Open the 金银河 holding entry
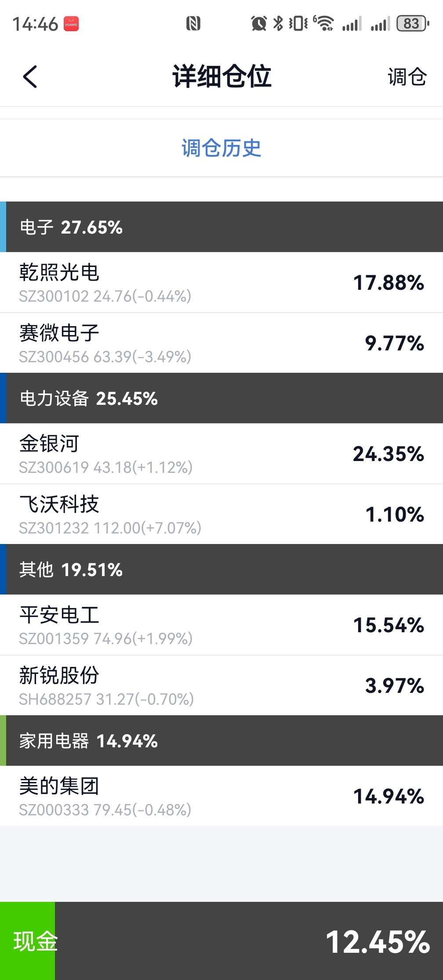The width and height of the screenshot is (443, 980). pos(221,454)
